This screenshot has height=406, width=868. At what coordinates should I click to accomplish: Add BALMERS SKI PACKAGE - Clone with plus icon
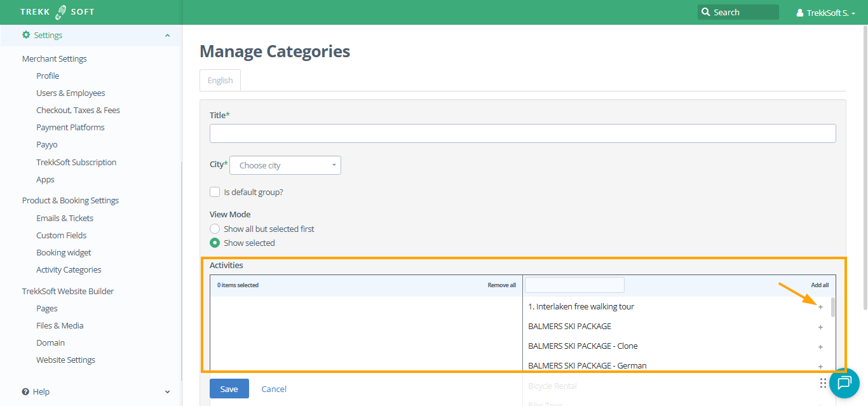[820, 347]
